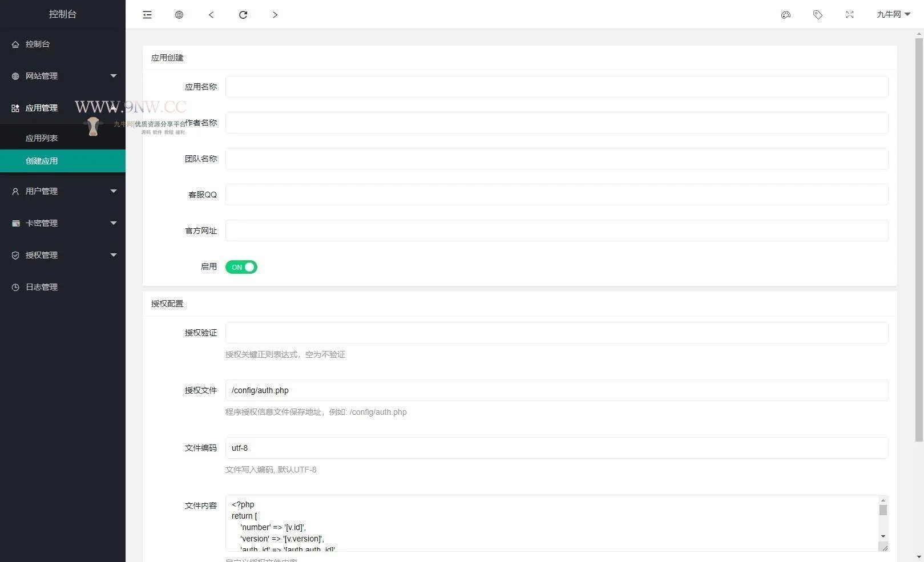Image resolution: width=924 pixels, height=562 pixels.
Task: Open the theme palette icon
Action: [786, 15]
